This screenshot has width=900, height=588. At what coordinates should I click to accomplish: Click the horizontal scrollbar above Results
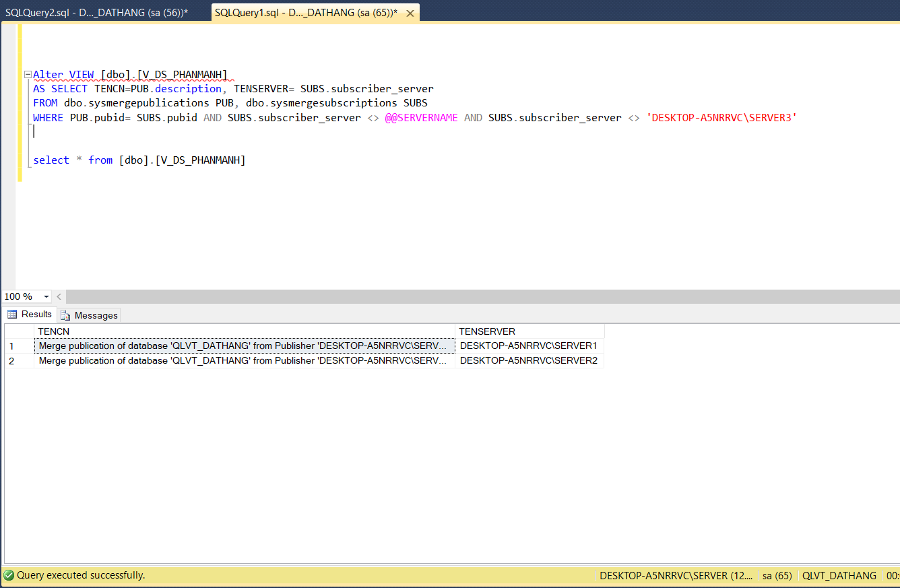point(472,296)
